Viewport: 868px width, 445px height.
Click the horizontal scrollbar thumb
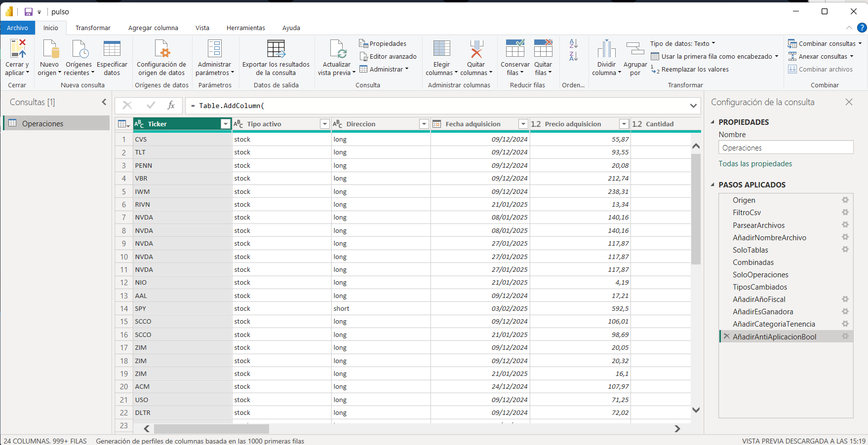point(211,429)
